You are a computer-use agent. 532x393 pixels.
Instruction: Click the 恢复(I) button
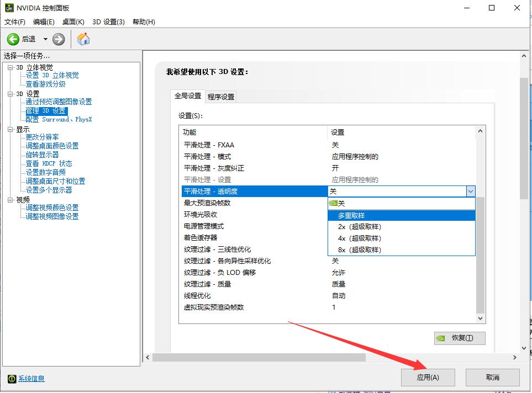pyautogui.click(x=460, y=338)
